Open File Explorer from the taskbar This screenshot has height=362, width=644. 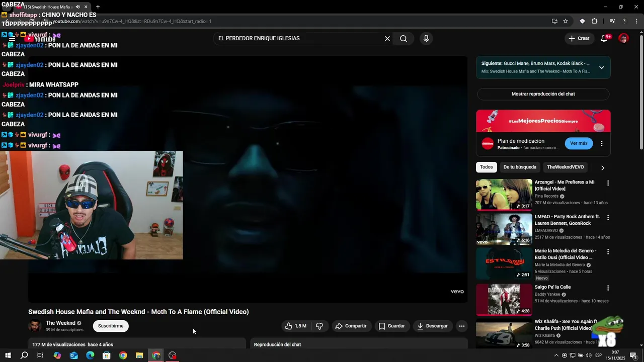point(139,355)
